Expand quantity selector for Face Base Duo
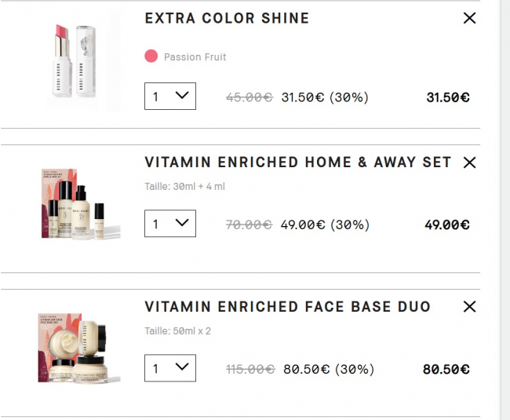The width and height of the screenshot is (510, 420). tap(170, 368)
